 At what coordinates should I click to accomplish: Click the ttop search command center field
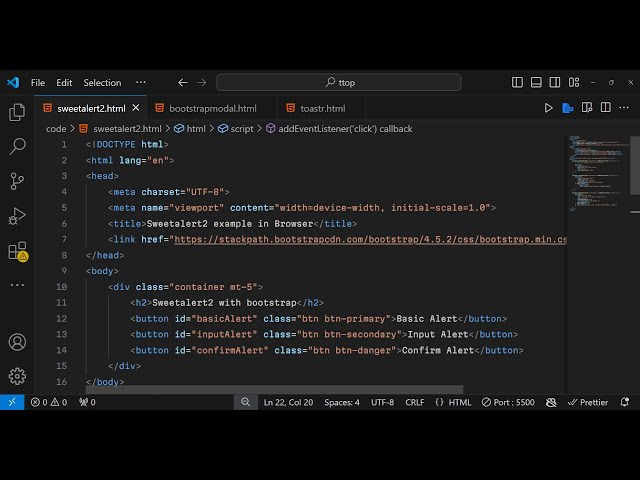click(x=339, y=82)
